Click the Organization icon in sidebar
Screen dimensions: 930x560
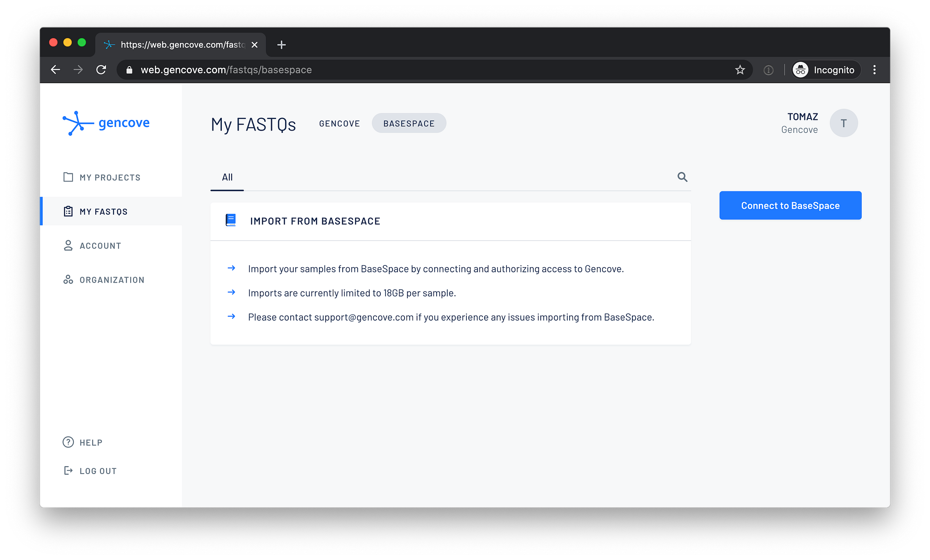(x=68, y=279)
